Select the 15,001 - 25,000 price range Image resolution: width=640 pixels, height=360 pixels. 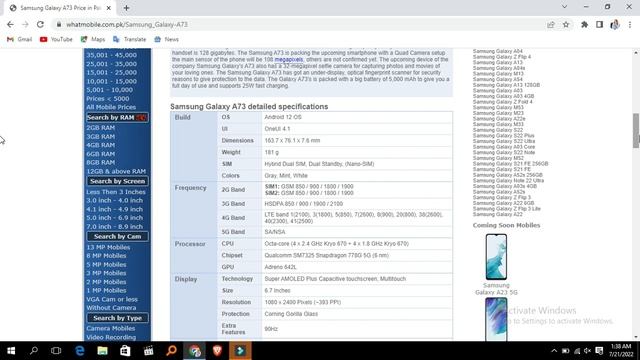[111, 73]
